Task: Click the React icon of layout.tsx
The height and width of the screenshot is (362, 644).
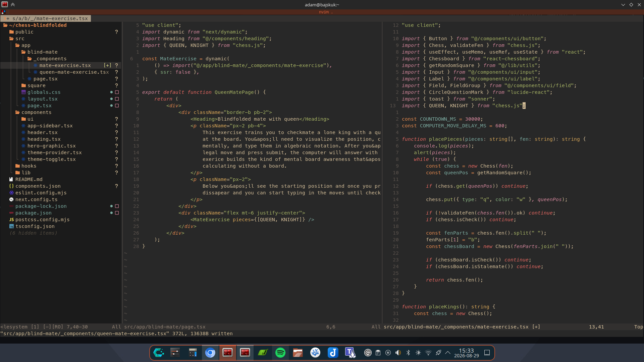Action: 23,99
